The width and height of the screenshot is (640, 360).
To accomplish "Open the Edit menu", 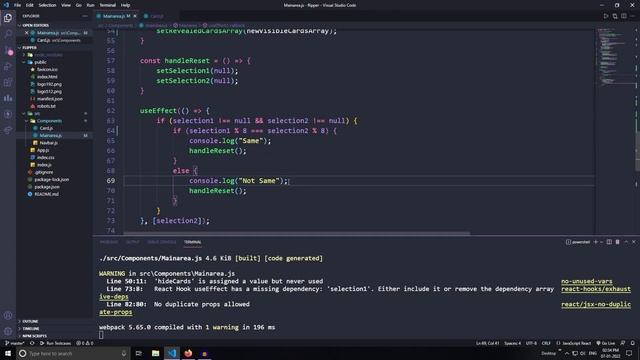I will tap(30, 5).
